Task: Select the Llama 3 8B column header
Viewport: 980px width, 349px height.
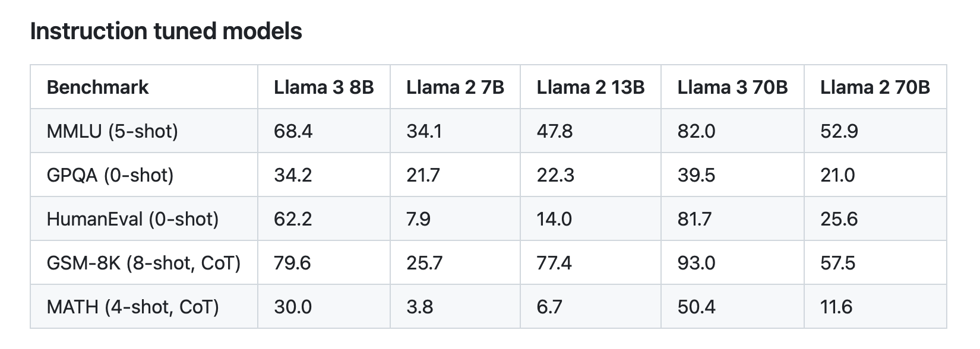Action: [x=324, y=87]
